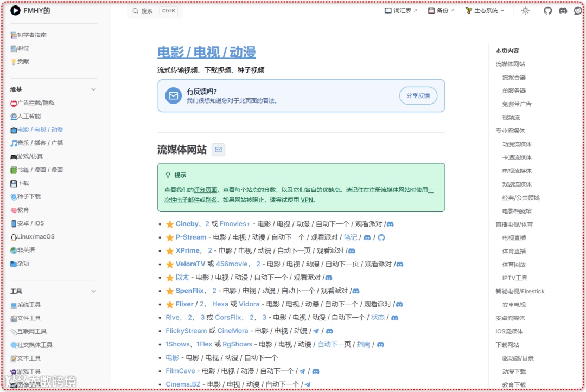The width and height of the screenshot is (586, 392).
Task: Jump to 智能电视/Firestick in outline
Action: pos(520,292)
